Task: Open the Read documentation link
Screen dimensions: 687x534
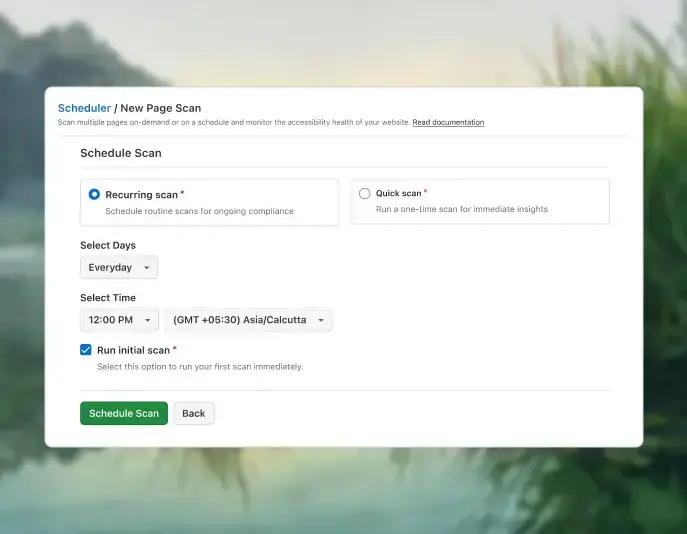Action: coord(448,122)
